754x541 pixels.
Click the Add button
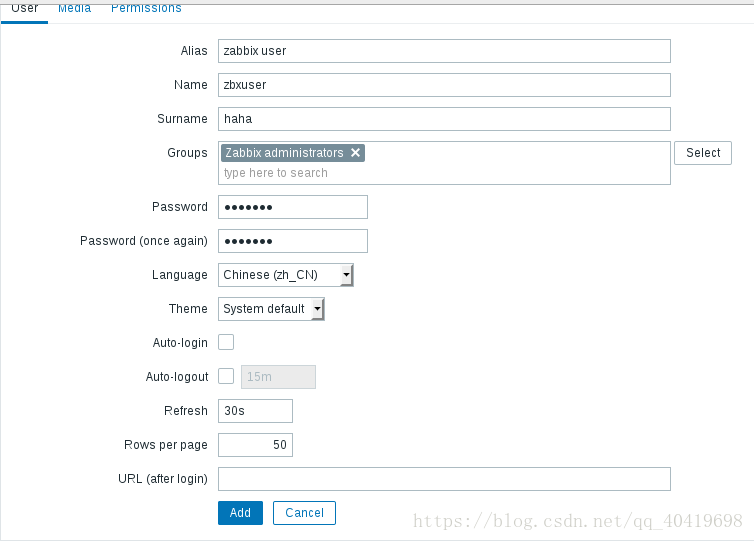(240, 513)
